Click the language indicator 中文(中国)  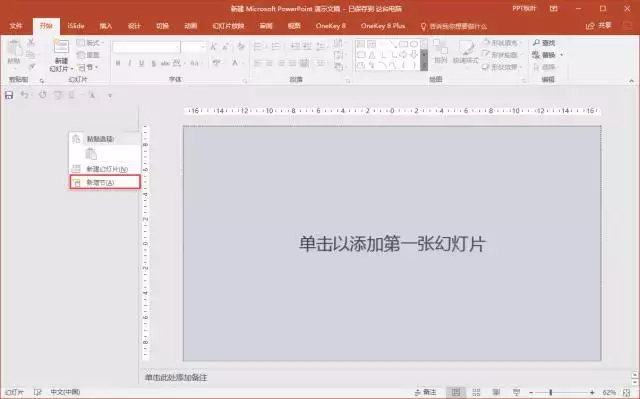point(65,392)
